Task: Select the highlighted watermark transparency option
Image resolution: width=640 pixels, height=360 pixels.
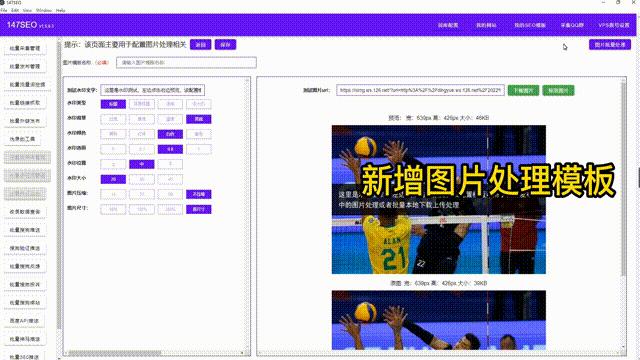Action: pos(170,149)
